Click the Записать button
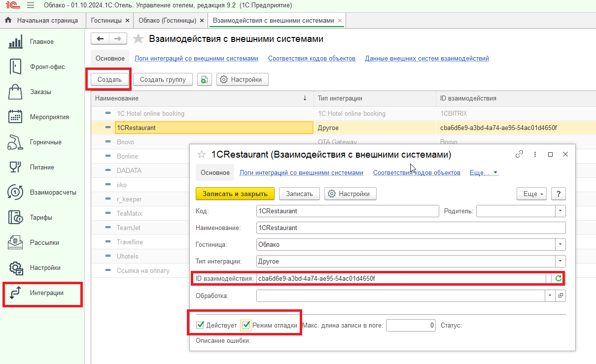The height and width of the screenshot is (364, 596). (299, 194)
